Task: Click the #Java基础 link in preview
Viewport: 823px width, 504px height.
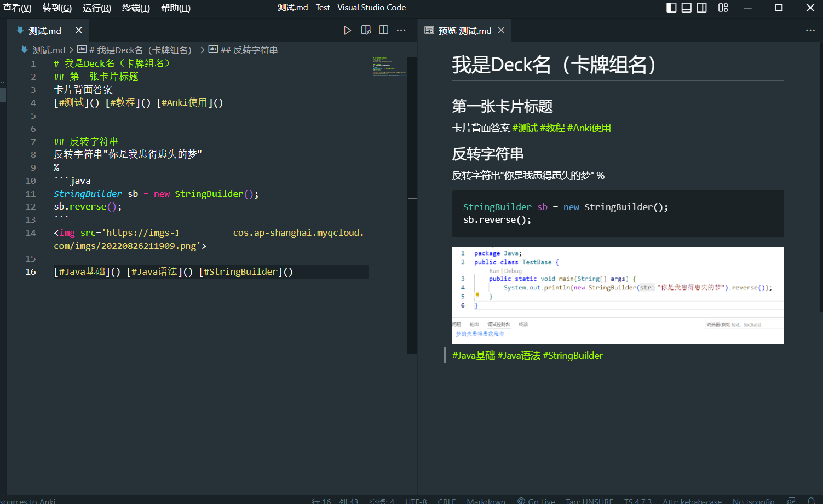Action: [473, 356]
